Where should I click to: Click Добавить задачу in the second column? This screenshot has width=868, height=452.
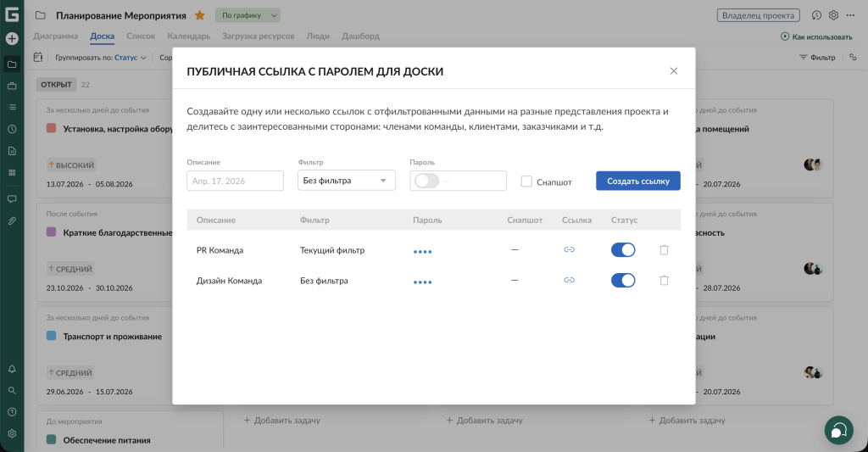(x=282, y=421)
